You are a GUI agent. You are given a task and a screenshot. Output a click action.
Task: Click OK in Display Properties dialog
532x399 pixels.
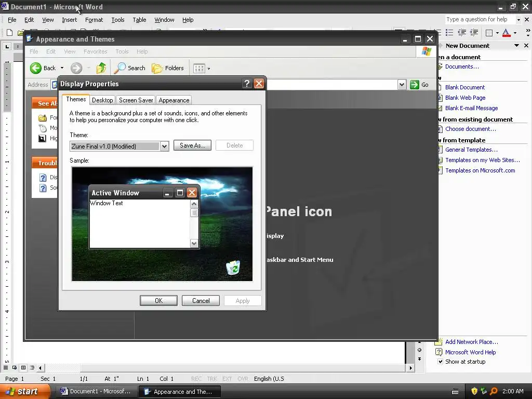coord(158,301)
